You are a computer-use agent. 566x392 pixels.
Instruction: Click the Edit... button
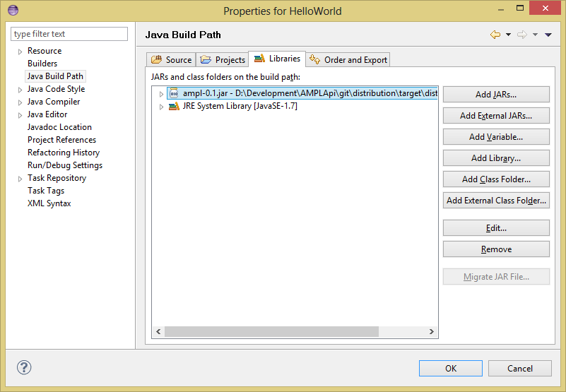click(496, 228)
